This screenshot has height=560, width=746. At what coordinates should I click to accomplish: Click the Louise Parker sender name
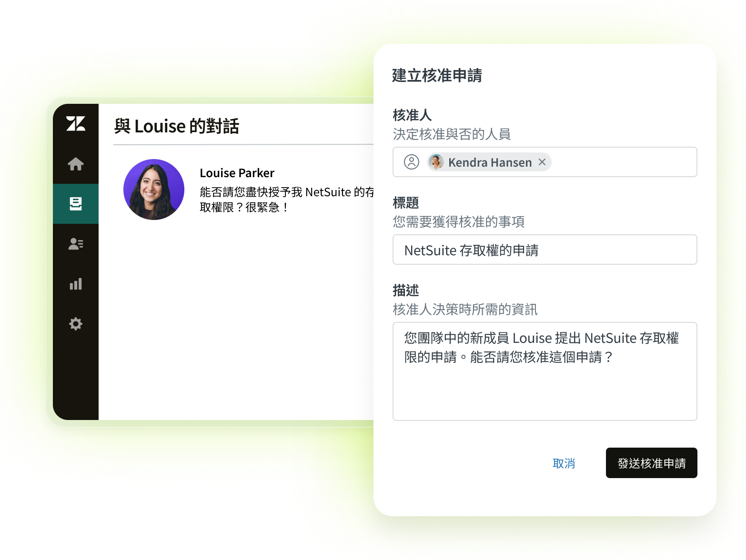point(237,173)
